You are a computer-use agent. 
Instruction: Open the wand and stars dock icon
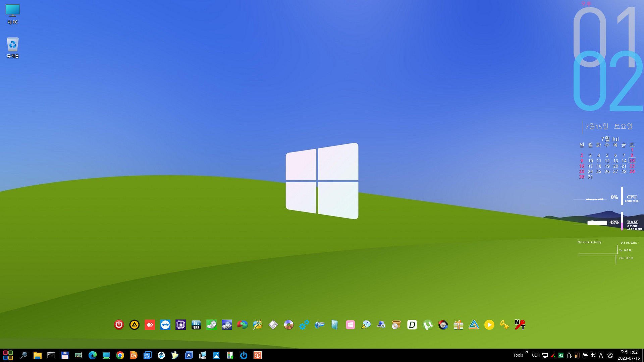[258, 324]
